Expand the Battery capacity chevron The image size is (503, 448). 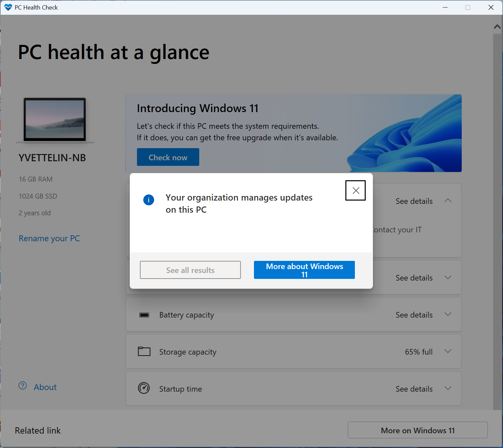tap(448, 314)
